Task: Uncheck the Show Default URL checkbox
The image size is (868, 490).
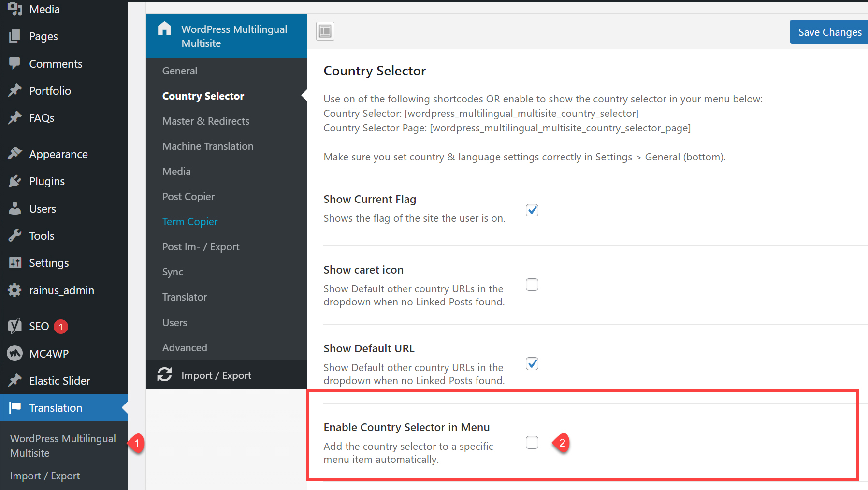Action: pos(532,363)
